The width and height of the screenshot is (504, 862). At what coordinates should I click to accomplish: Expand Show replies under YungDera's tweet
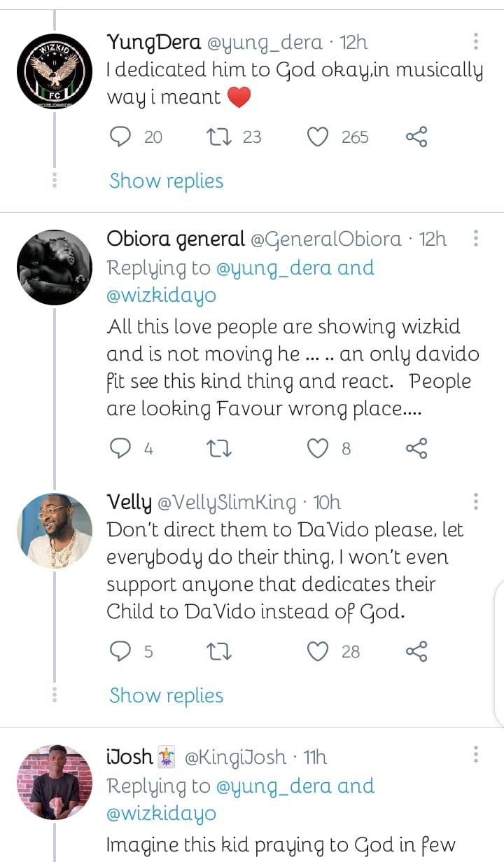(x=166, y=181)
